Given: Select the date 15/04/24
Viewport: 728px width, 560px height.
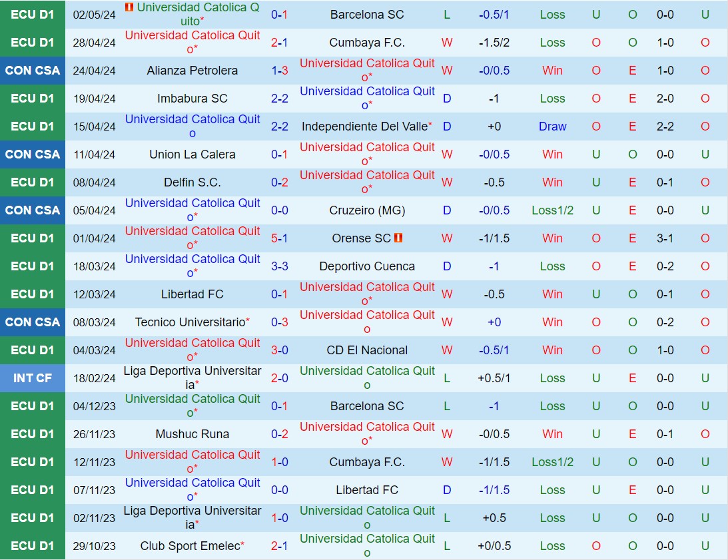Looking at the screenshot, I should [95, 127].
